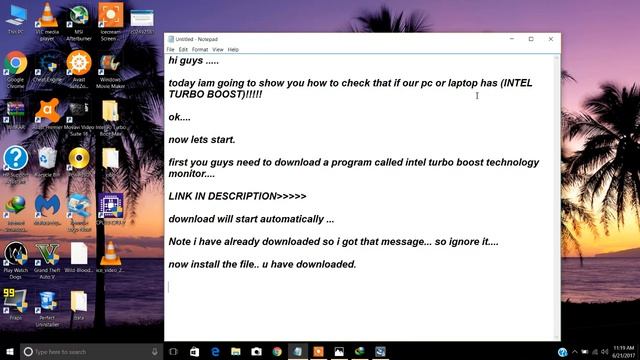Open Grand Theft Auto V shortcut
This screenshot has height=360, width=640.
pyautogui.click(x=47, y=261)
